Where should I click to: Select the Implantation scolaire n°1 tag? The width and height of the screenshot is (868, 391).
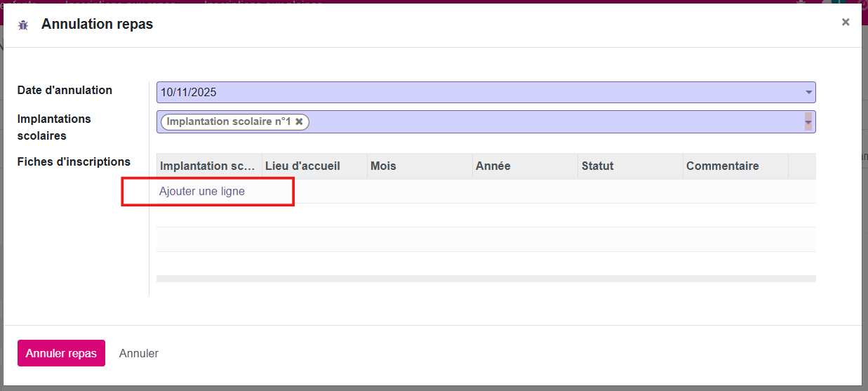(x=228, y=121)
